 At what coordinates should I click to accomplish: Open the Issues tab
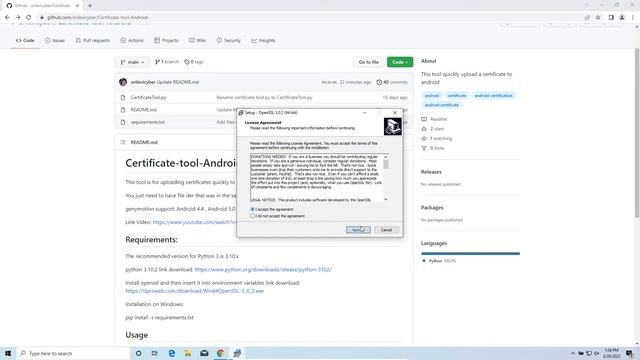(x=55, y=40)
